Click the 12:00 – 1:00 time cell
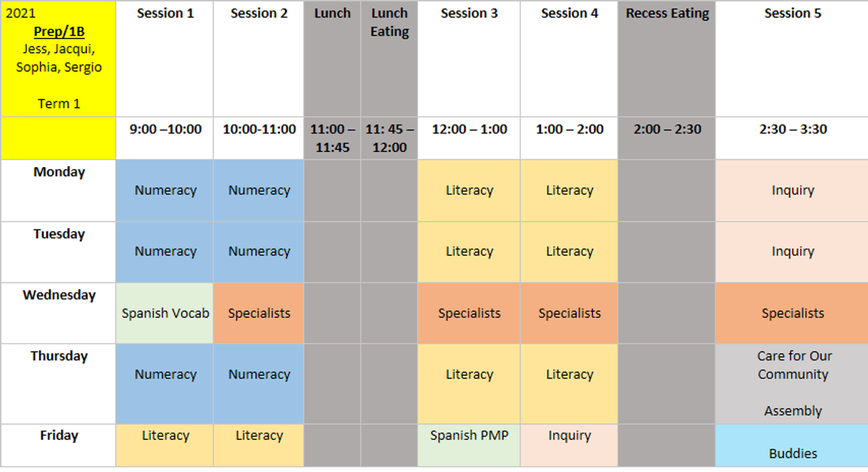The image size is (868, 472). (x=469, y=138)
